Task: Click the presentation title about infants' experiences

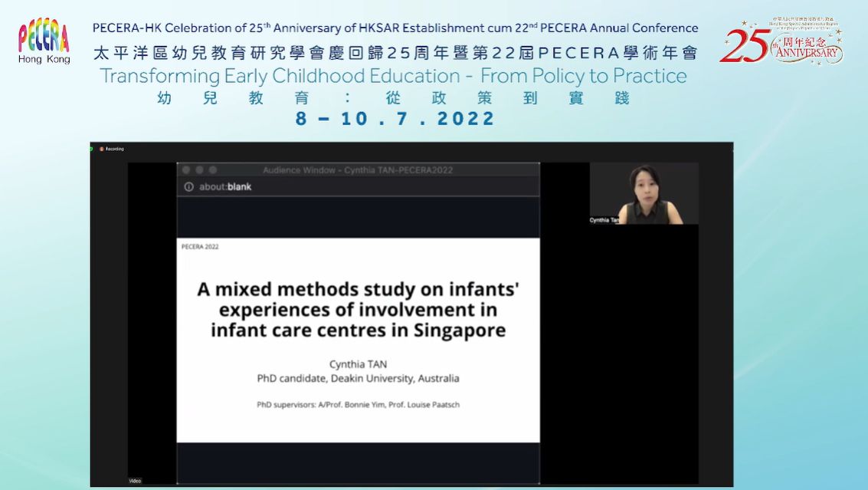Action: click(358, 310)
